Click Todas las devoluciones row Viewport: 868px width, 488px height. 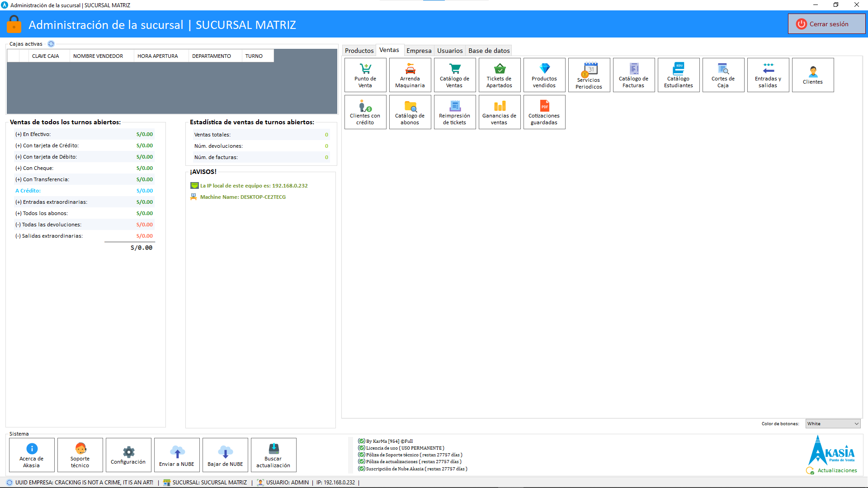(x=84, y=225)
